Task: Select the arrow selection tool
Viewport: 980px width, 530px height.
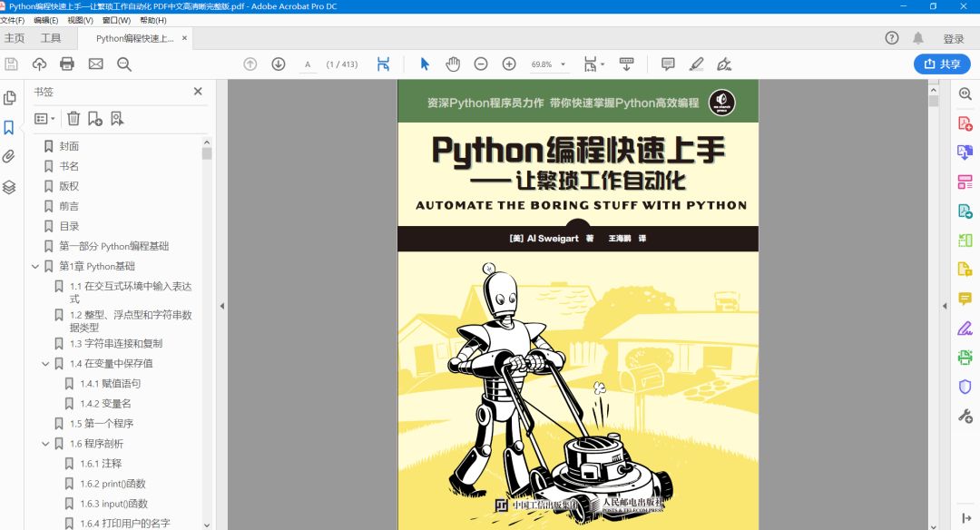Action: pos(425,64)
